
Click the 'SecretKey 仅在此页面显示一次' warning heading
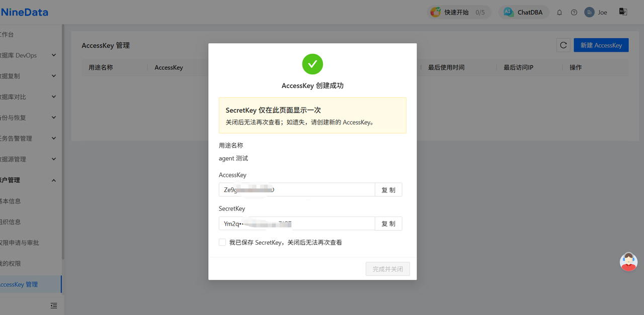pos(273,110)
